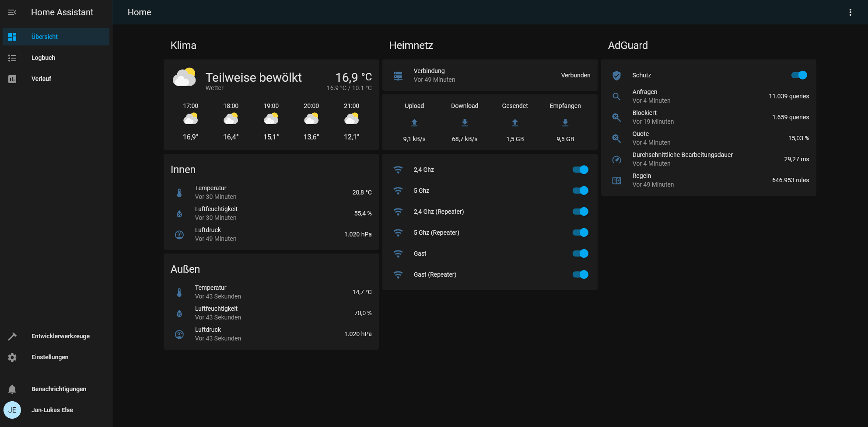This screenshot has height=427, width=868.
Task: Click the 17:00 forecast icon
Action: [191, 119]
